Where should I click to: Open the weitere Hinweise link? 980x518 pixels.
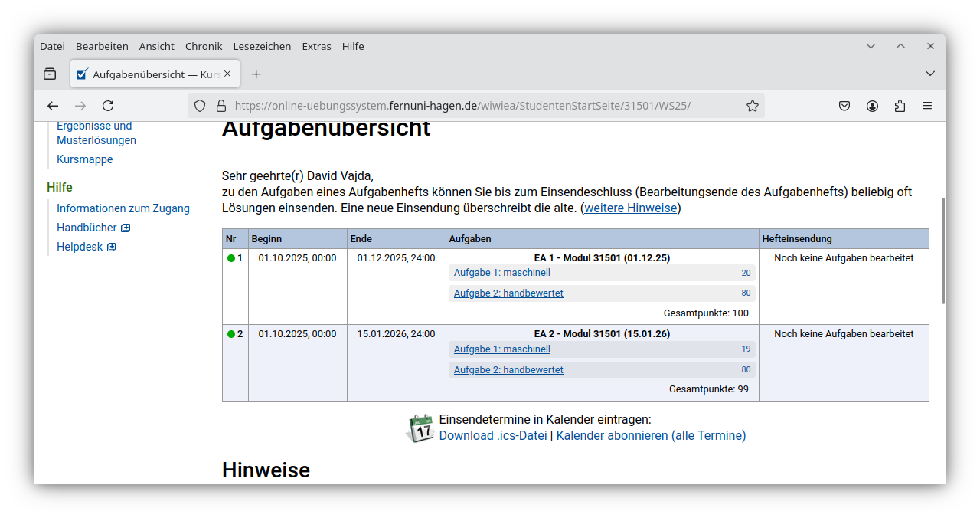[630, 208]
